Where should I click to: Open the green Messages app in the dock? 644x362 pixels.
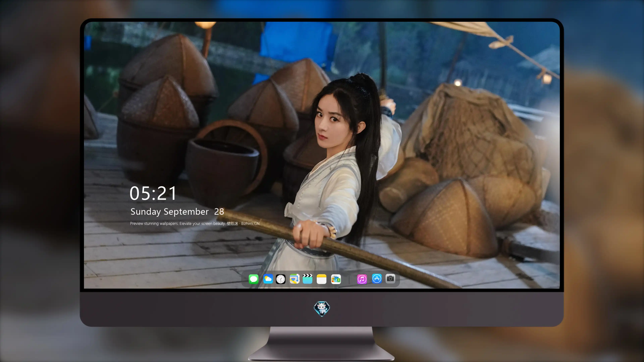[254, 279]
